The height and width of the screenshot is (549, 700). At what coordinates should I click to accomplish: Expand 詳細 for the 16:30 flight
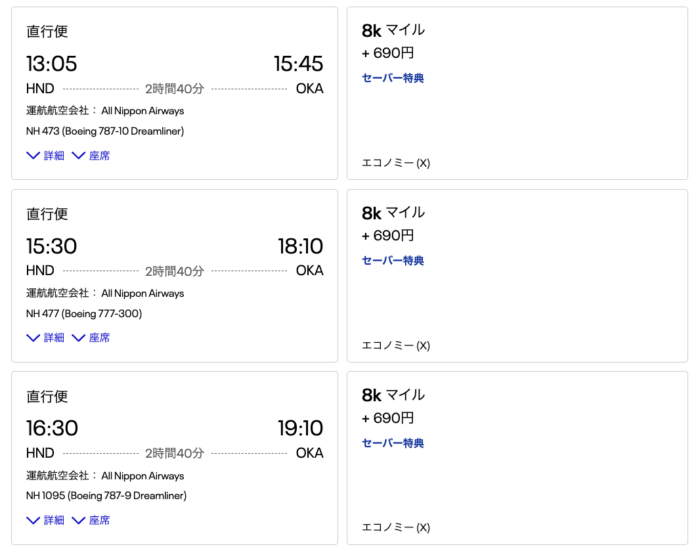click(46, 520)
